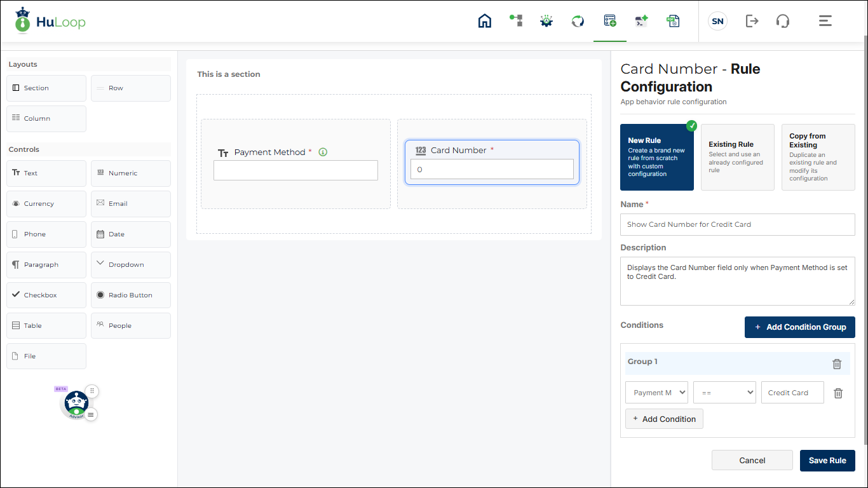
Task: Click the right panel vertical scrollbar
Action: [865, 241]
